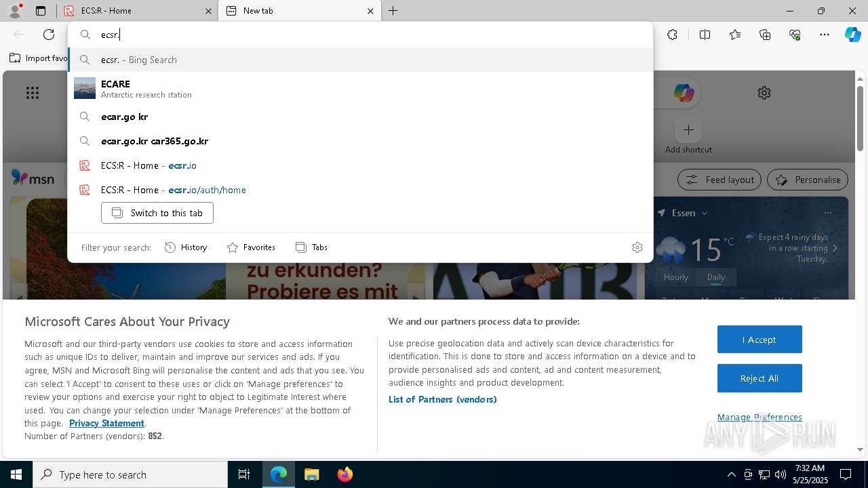Viewport: 868px width, 488px height.
Task: Close the New tab tab
Action: click(x=371, y=11)
